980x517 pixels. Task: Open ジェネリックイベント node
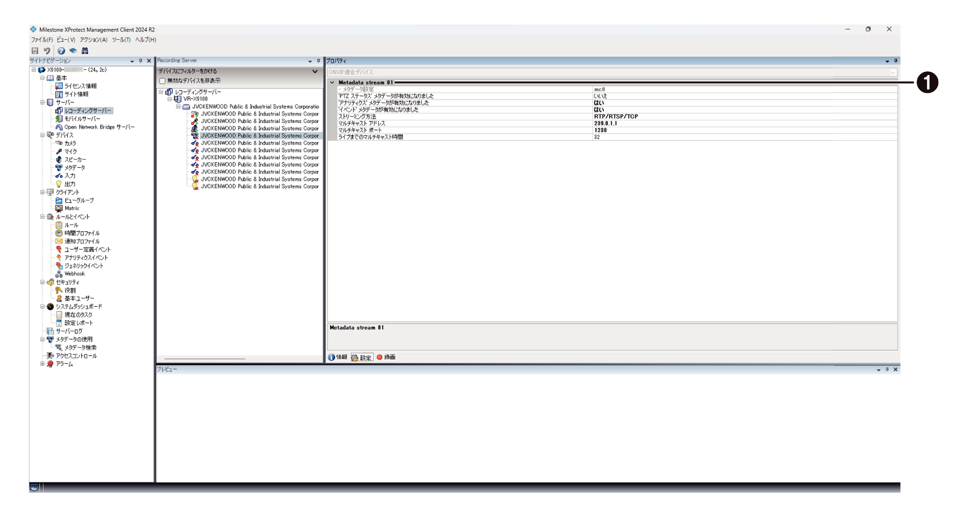click(x=84, y=266)
